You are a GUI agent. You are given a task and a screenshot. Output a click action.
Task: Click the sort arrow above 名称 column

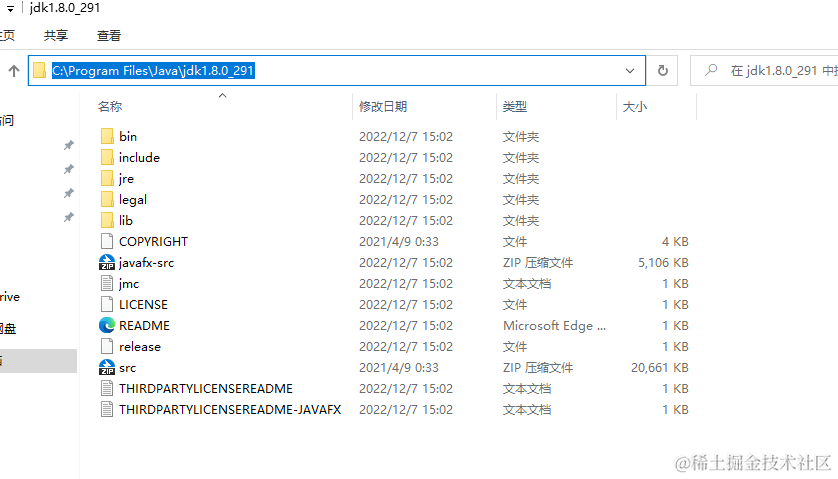[223, 95]
